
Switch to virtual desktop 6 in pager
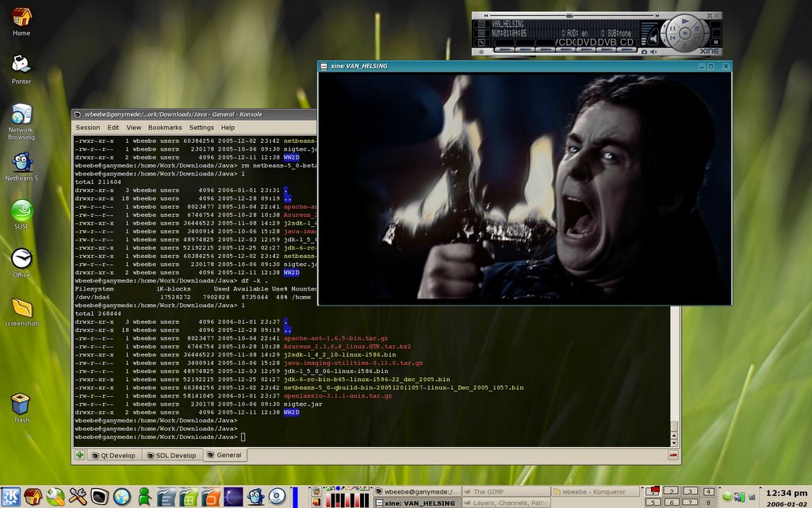point(671,502)
